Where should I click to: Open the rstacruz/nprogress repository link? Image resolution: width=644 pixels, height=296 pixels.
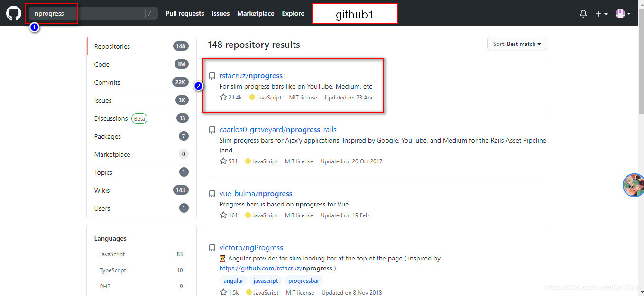click(251, 76)
